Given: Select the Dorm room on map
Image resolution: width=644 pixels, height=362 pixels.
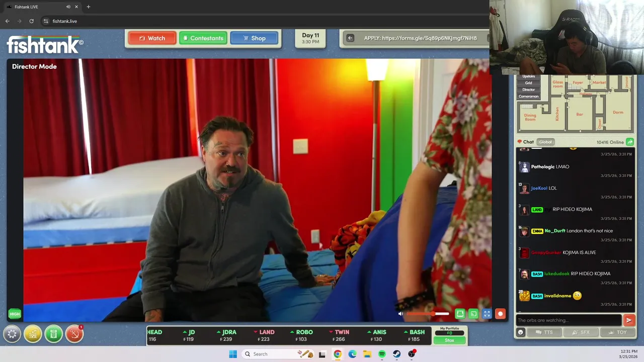Looking at the screenshot, I should pos(618,112).
